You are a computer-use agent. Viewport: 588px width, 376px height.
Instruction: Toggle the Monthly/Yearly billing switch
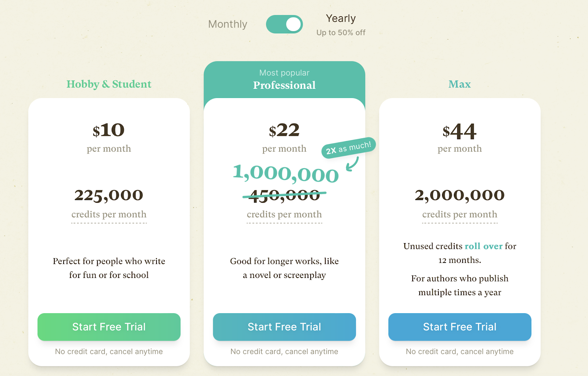[x=284, y=24]
